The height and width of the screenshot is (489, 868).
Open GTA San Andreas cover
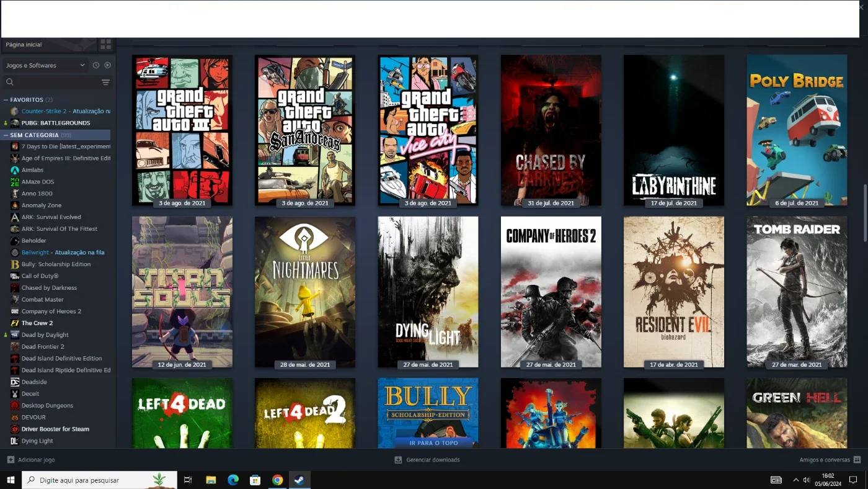(x=305, y=130)
